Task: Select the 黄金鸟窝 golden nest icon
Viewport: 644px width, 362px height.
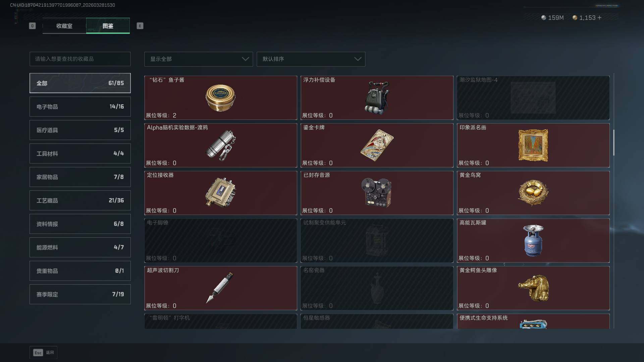Action: [x=533, y=193]
